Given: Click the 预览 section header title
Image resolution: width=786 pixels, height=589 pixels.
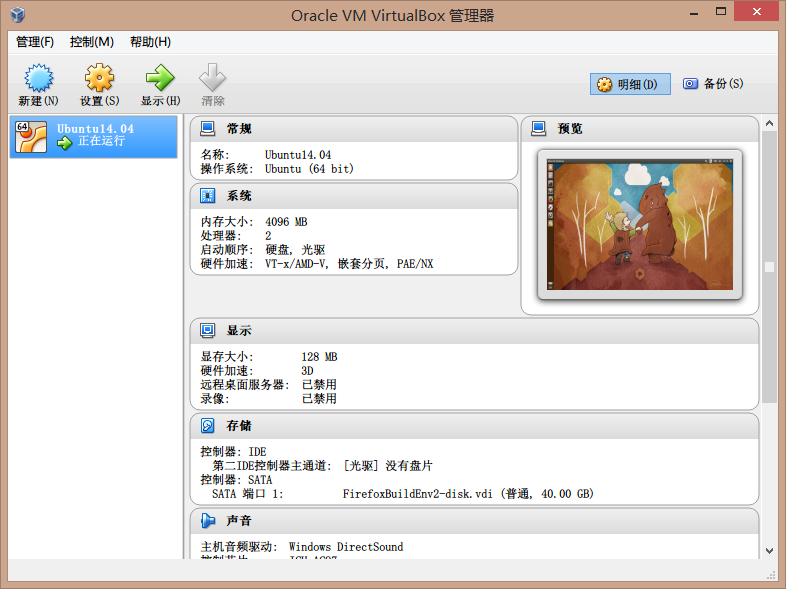Looking at the screenshot, I should tap(570, 129).
